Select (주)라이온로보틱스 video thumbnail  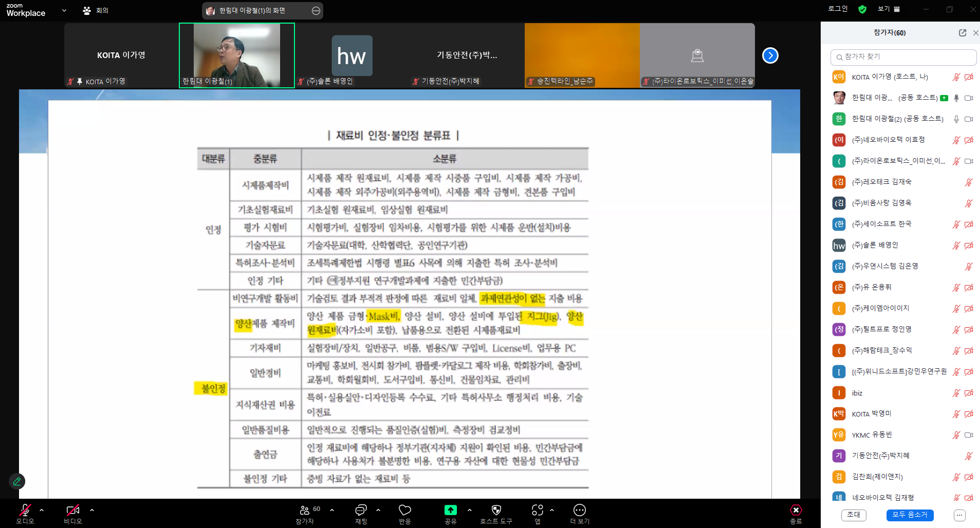coord(697,55)
